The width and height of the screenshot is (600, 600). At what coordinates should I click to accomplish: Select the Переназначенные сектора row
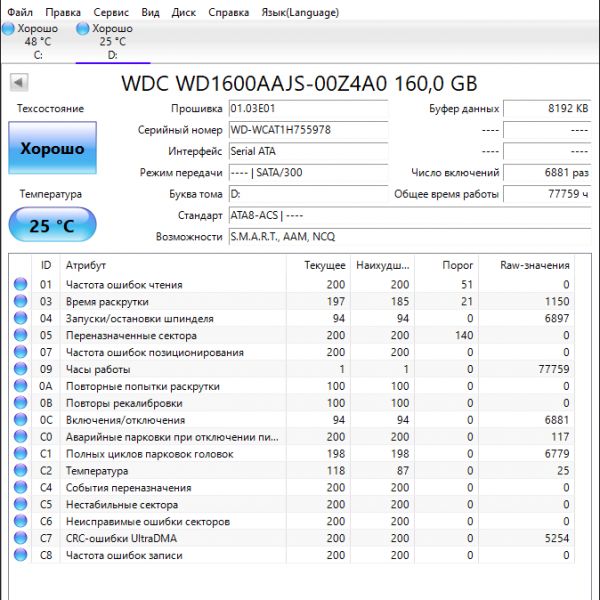[x=292, y=335]
